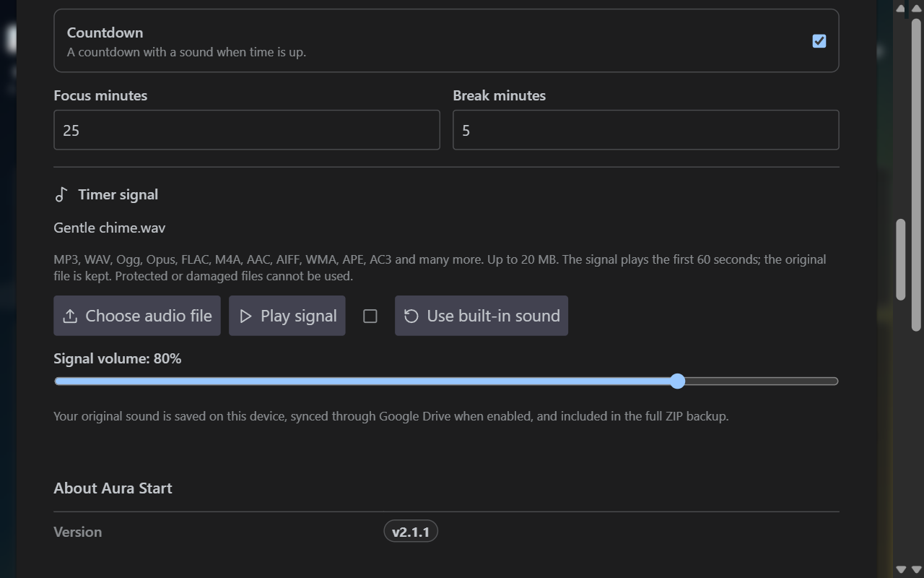Viewport: 924px width, 578px height.
Task: Uncheck the Countdown checkbox
Action: 819,41
